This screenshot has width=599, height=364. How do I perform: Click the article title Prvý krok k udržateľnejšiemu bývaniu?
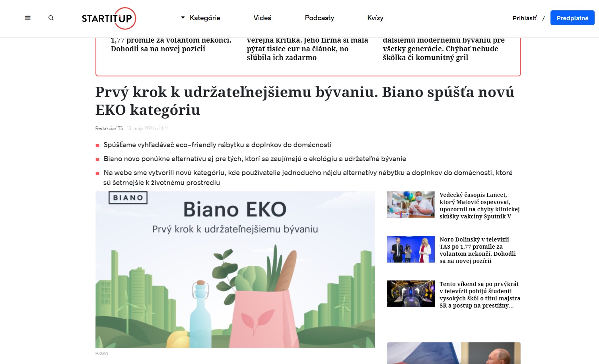305,101
